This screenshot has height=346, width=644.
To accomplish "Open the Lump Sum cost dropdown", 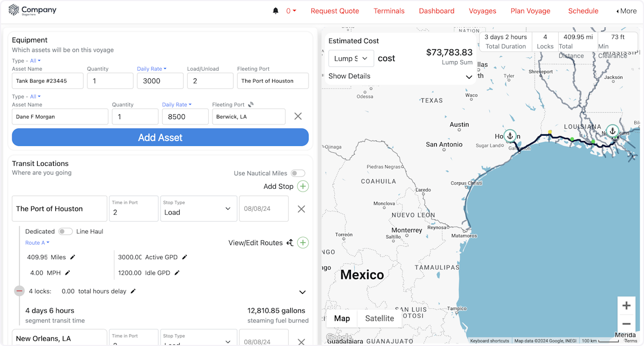I will [x=351, y=58].
